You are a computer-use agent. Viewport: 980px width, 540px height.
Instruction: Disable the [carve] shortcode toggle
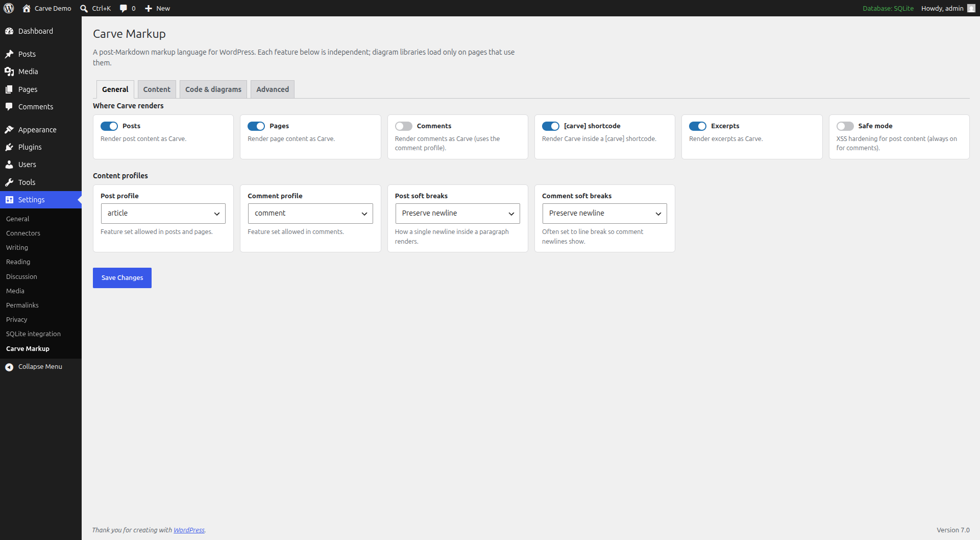pos(551,126)
